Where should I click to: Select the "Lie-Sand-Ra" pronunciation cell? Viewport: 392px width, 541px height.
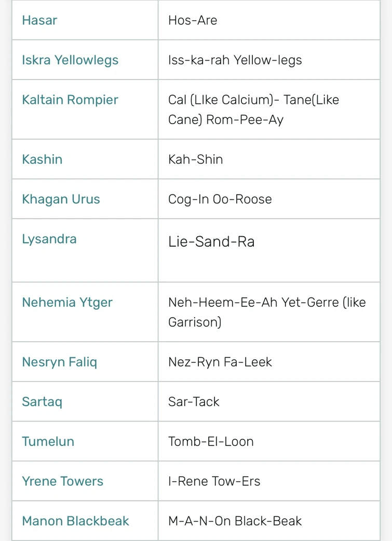[x=211, y=242]
